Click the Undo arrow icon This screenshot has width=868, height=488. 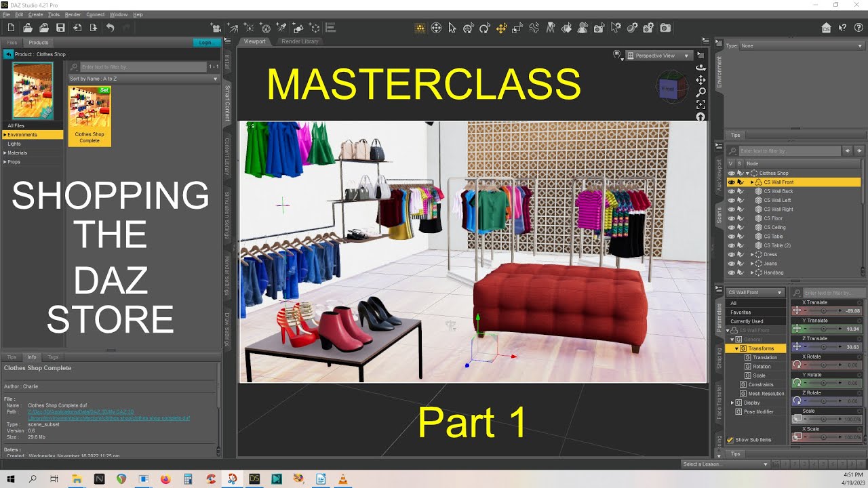point(110,28)
